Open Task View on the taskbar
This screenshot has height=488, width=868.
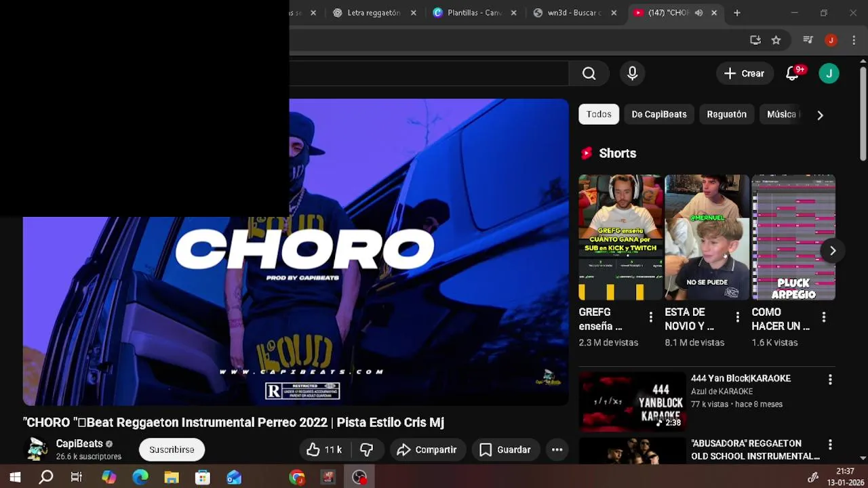click(77, 477)
